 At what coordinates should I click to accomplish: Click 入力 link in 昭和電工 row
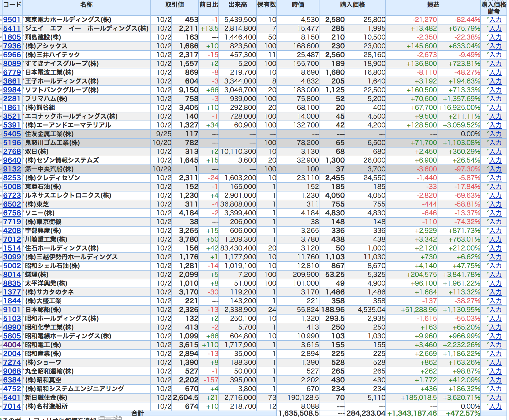pyautogui.click(x=496, y=345)
